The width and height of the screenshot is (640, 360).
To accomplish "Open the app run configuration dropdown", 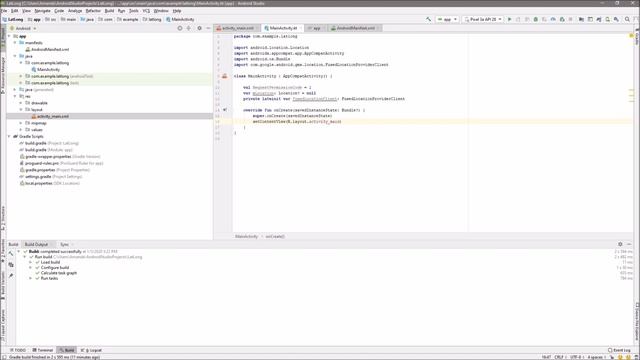I will pos(447,19).
